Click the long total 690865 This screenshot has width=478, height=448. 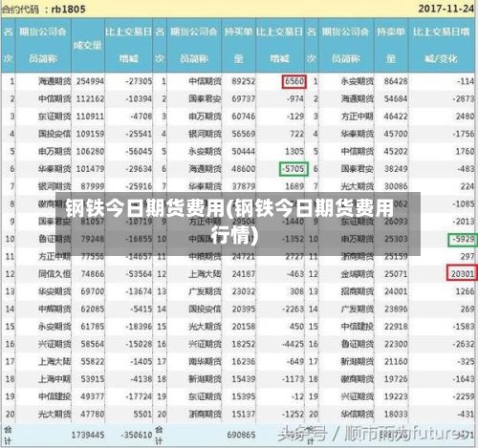241,435
